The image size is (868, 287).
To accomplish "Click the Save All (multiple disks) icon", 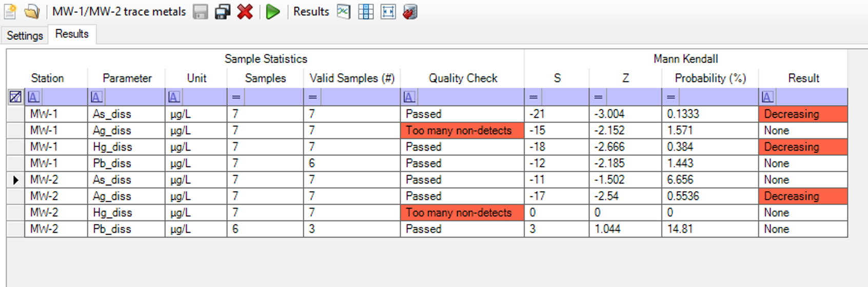I will coord(223,11).
